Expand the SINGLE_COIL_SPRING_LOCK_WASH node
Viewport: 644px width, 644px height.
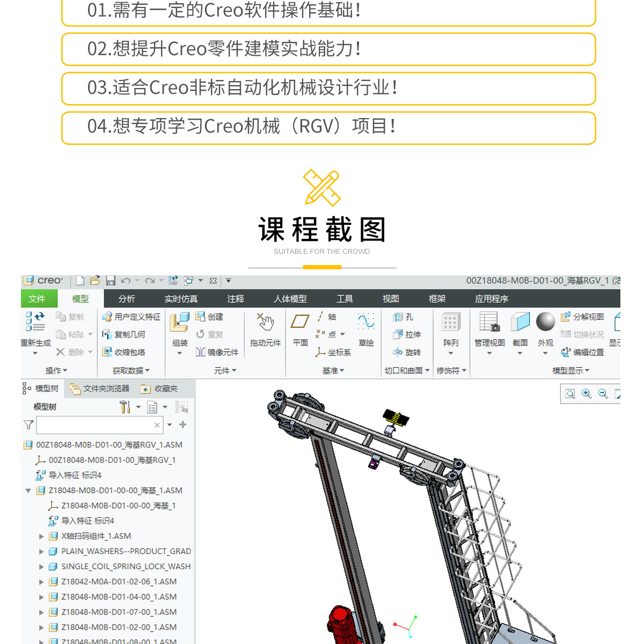41,566
